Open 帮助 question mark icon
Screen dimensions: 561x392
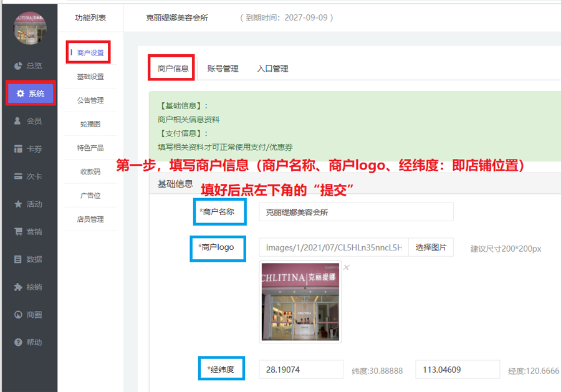pos(18,342)
